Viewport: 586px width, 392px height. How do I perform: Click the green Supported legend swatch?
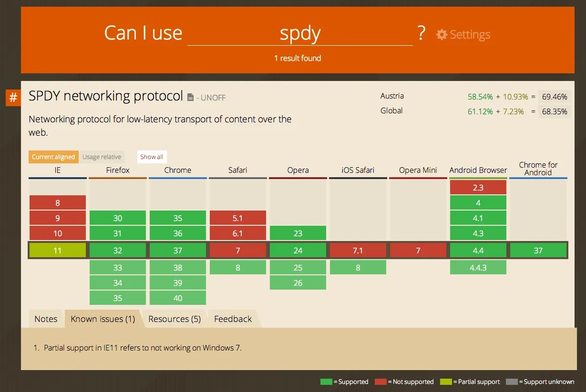[326, 382]
